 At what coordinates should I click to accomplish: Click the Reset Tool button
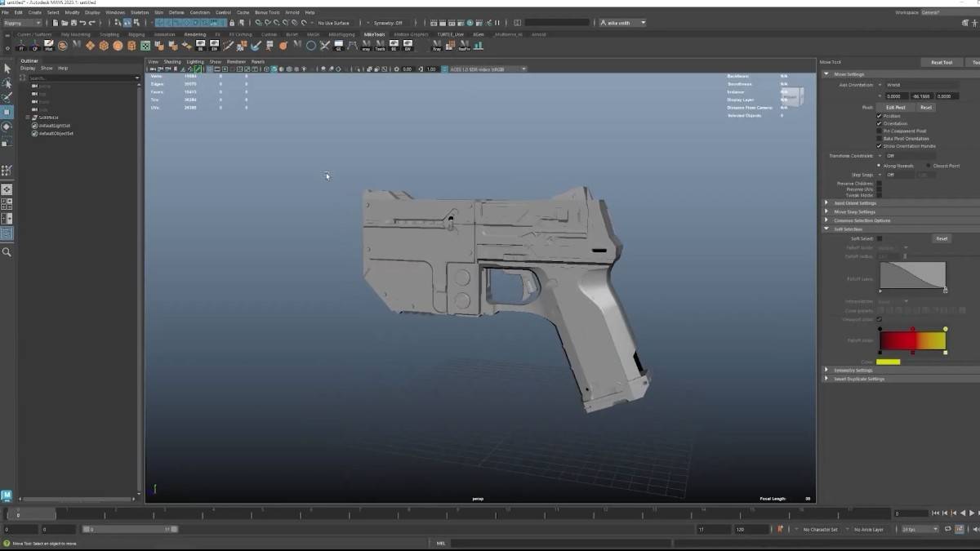pyautogui.click(x=942, y=62)
